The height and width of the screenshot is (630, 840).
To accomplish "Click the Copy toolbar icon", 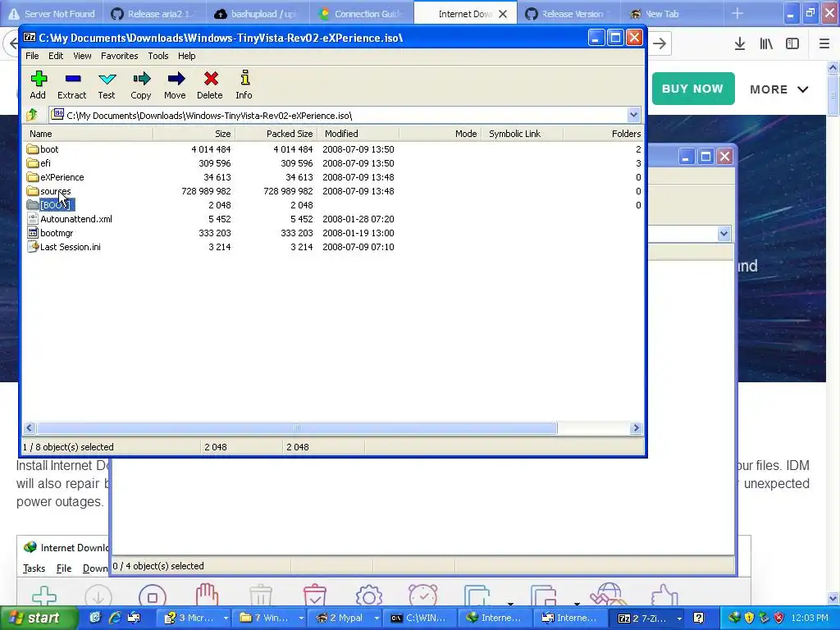I will click(x=141, y=80).
